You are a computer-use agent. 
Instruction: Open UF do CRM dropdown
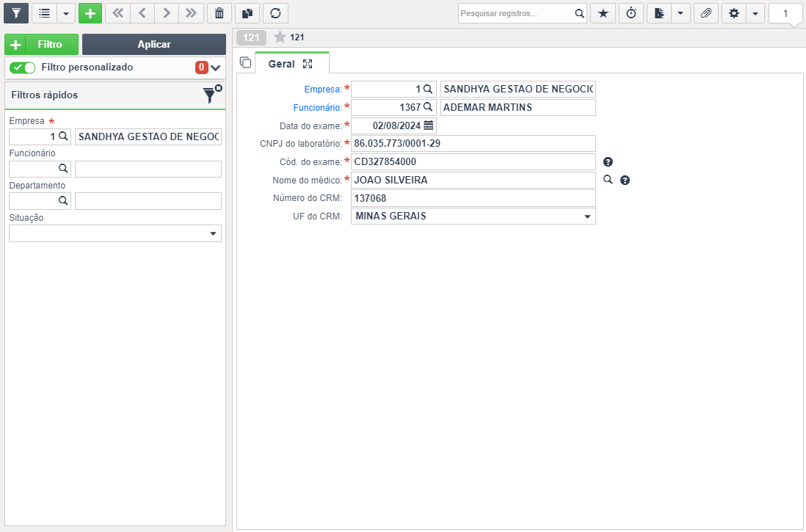pos(473,216)
